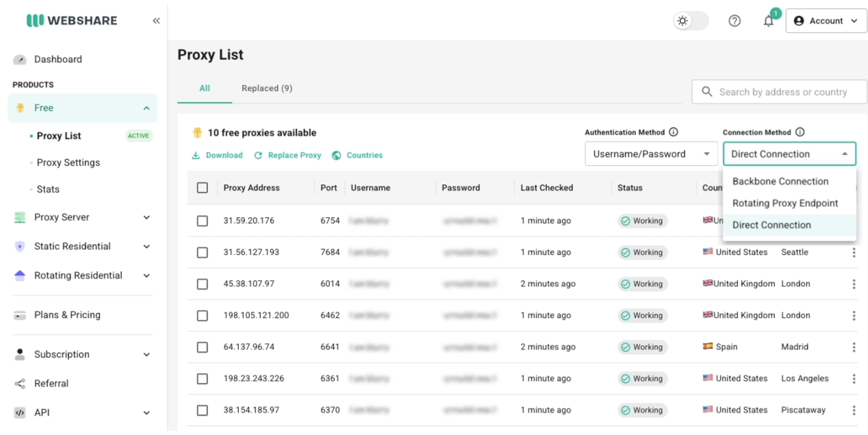The image size is (868, 435).
Task: Switch to the All tab
Action: pyautogui.click(x=205, y=88)
